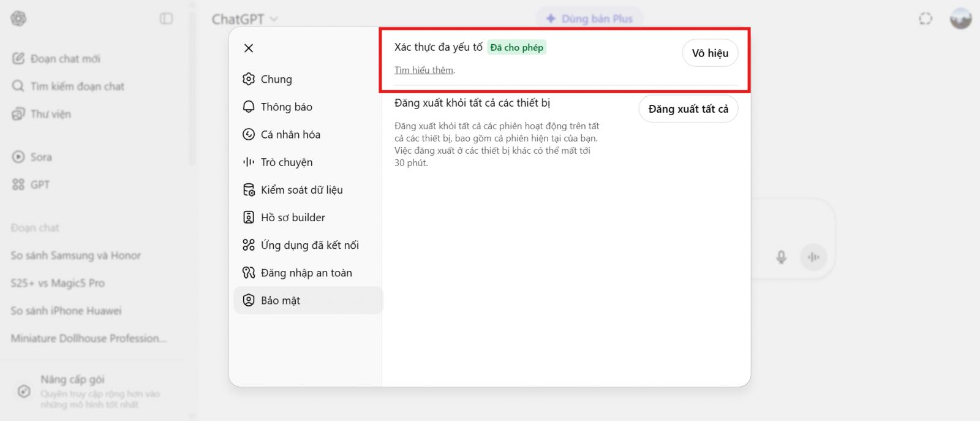The height and width of the screenshot is (421, 980).
Task: Close the settings dialog with the X icon
Action: (249, 48)
